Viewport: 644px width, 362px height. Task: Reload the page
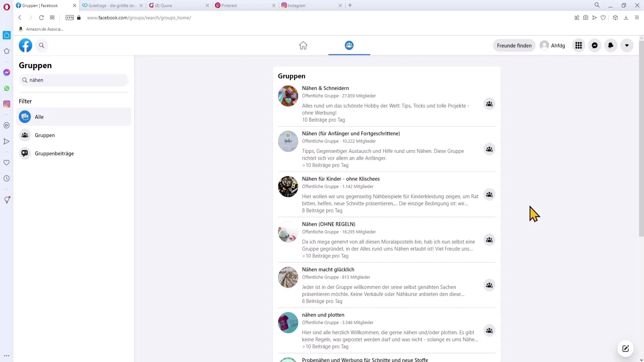41,17
